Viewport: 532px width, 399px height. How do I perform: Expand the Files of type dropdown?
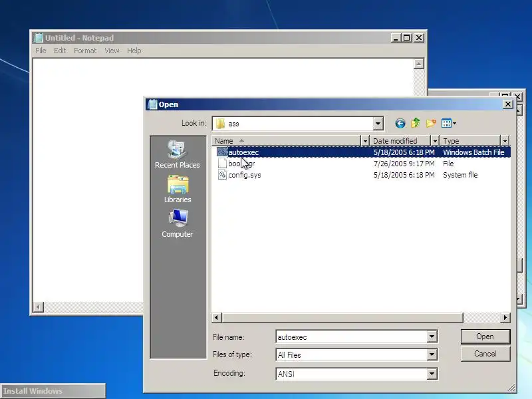pos(432,354)
